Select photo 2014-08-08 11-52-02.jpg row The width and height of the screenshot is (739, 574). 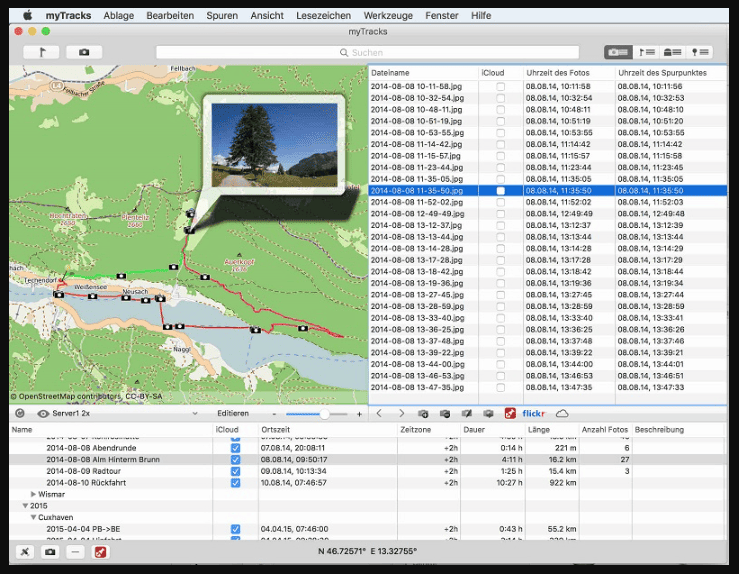pos(547,202)
